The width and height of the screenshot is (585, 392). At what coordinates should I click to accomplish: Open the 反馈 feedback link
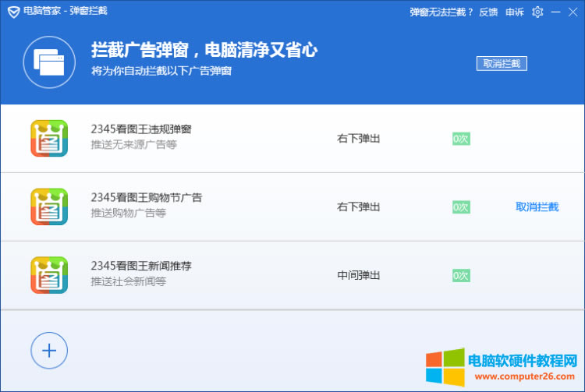(488, 12)
